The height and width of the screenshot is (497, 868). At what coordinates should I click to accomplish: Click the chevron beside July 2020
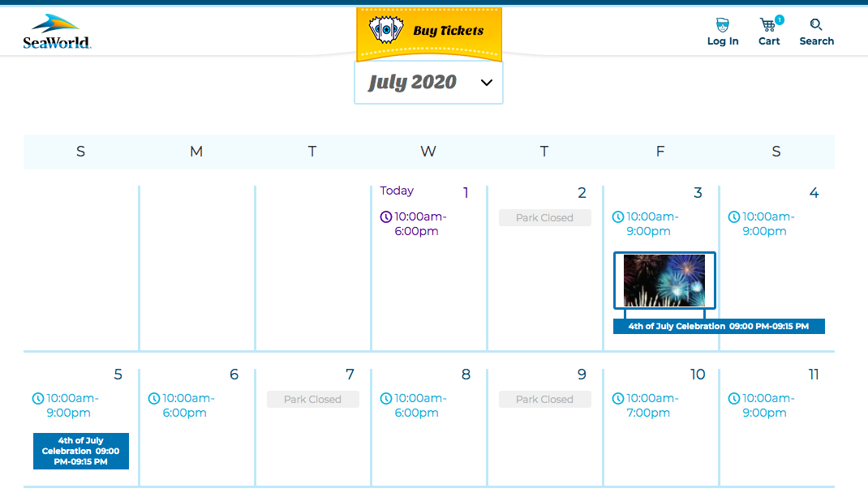coord(487,83)
